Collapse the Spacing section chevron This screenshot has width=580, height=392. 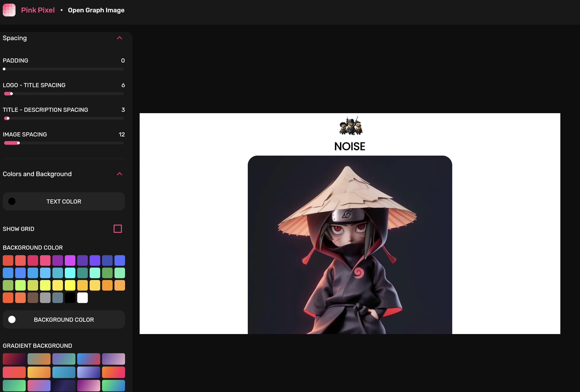click(120, 38)
